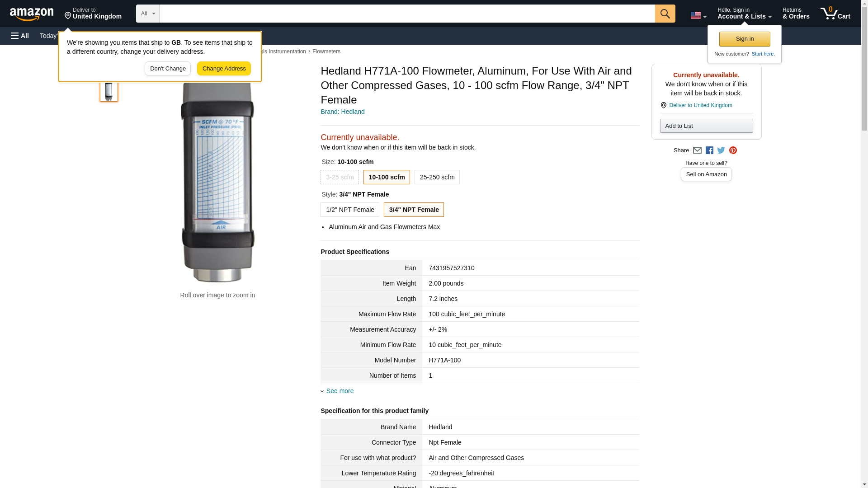The height and width of the screenshot is (488, 868).
Task: Share product via email icon
Action: pos(697,150)
